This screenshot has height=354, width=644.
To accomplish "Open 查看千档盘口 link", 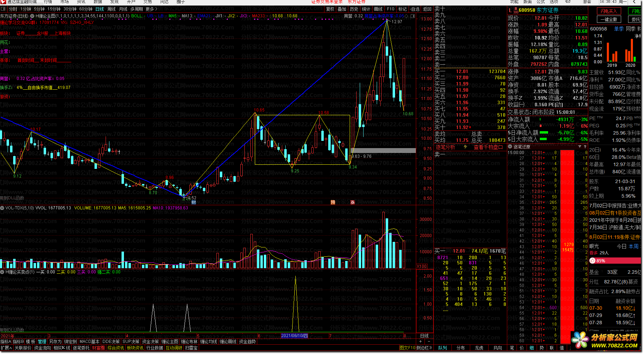I will [488, 147].
